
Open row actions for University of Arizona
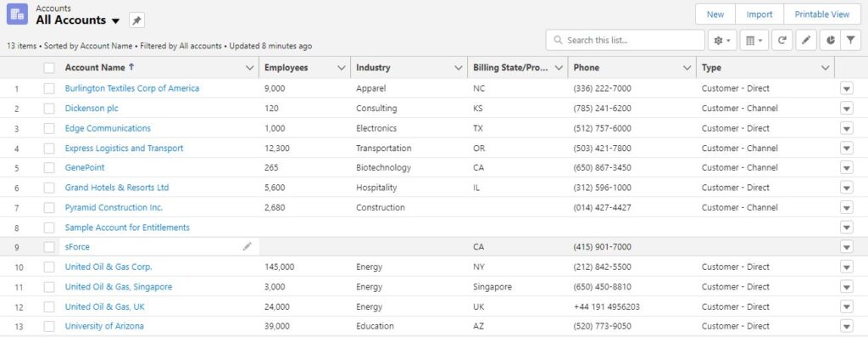(847, 327)
